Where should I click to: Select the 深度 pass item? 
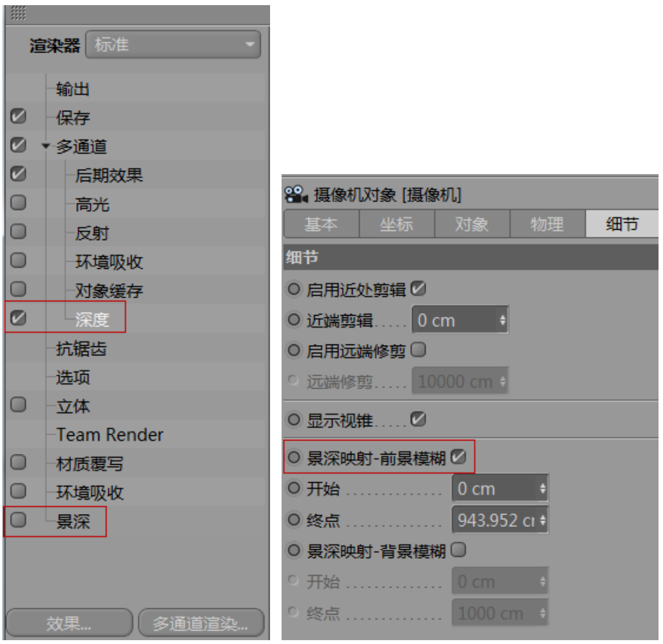tap(92, 319)
